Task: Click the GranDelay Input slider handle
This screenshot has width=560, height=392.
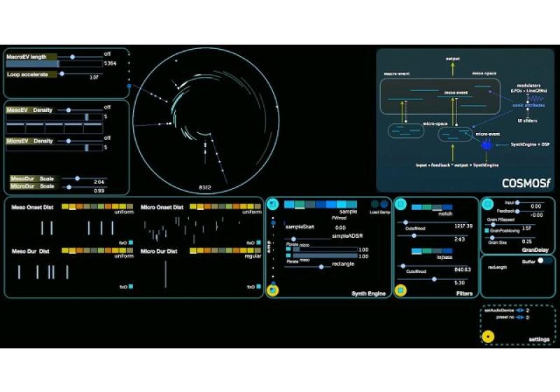Action: point(517,202)
